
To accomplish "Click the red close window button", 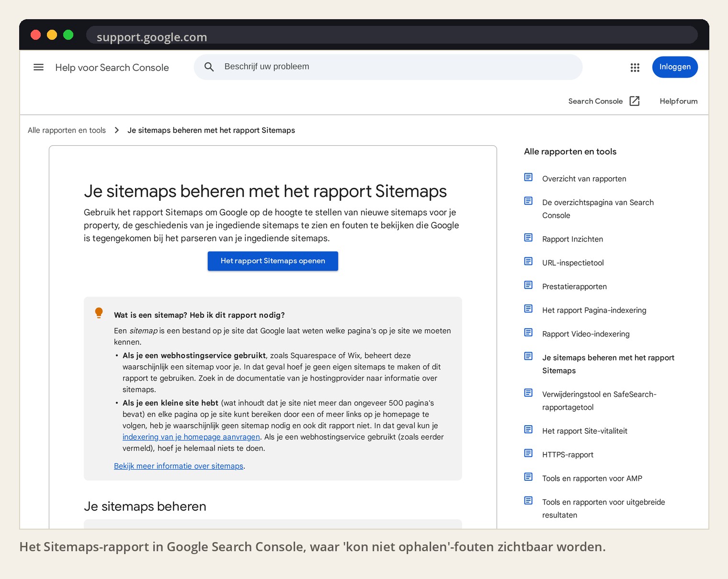I will [x=35, y=35].
